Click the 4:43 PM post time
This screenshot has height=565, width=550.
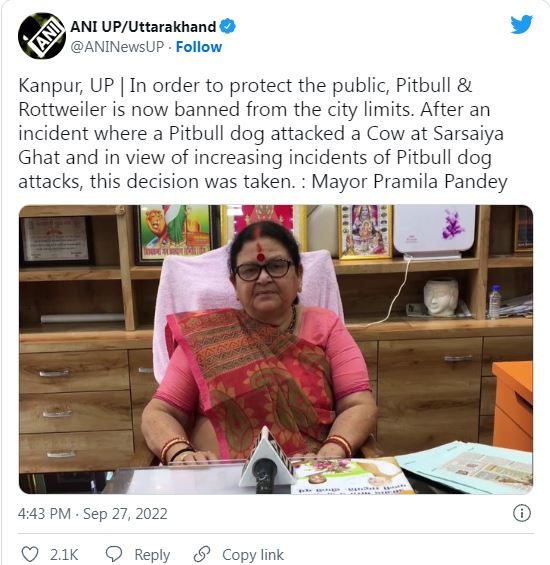click(x=44, y=513)
